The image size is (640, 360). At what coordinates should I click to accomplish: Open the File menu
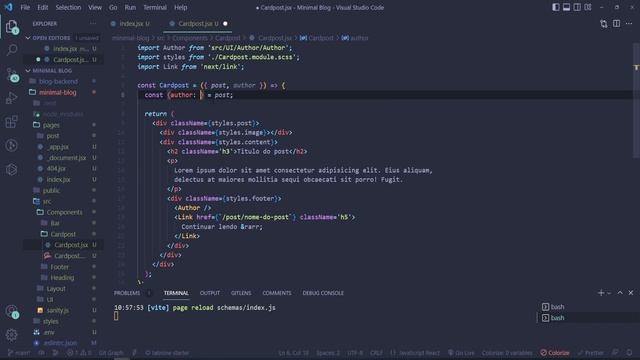pos(25,7)
